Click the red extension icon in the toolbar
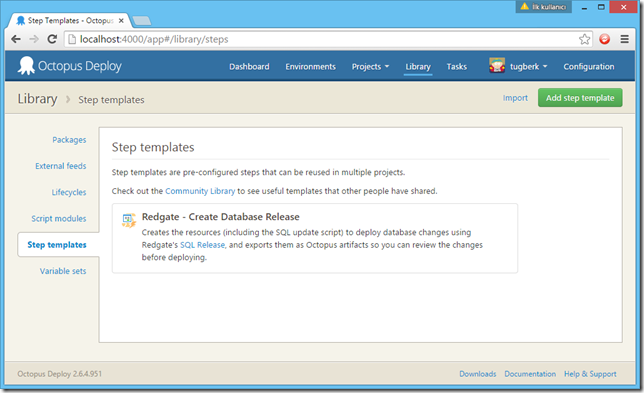This screenshot has width=644, height=393. [x=605, y=39]
